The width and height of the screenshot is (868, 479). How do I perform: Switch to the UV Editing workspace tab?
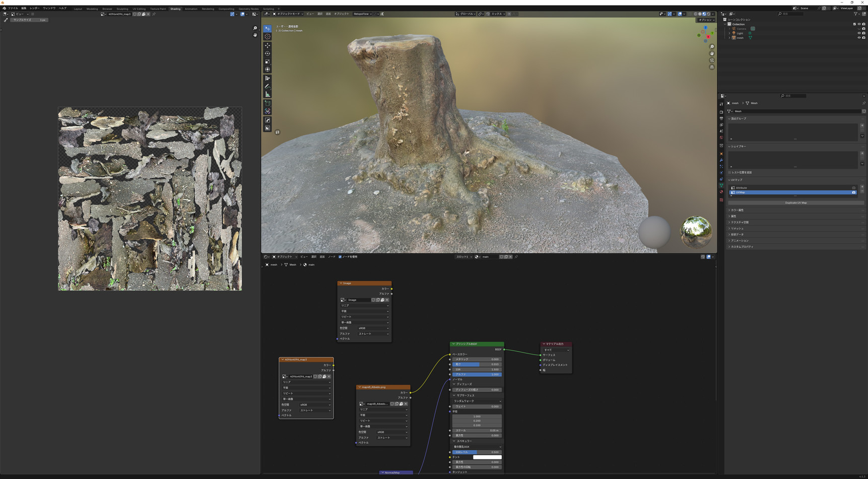click(x=139, y=9)
